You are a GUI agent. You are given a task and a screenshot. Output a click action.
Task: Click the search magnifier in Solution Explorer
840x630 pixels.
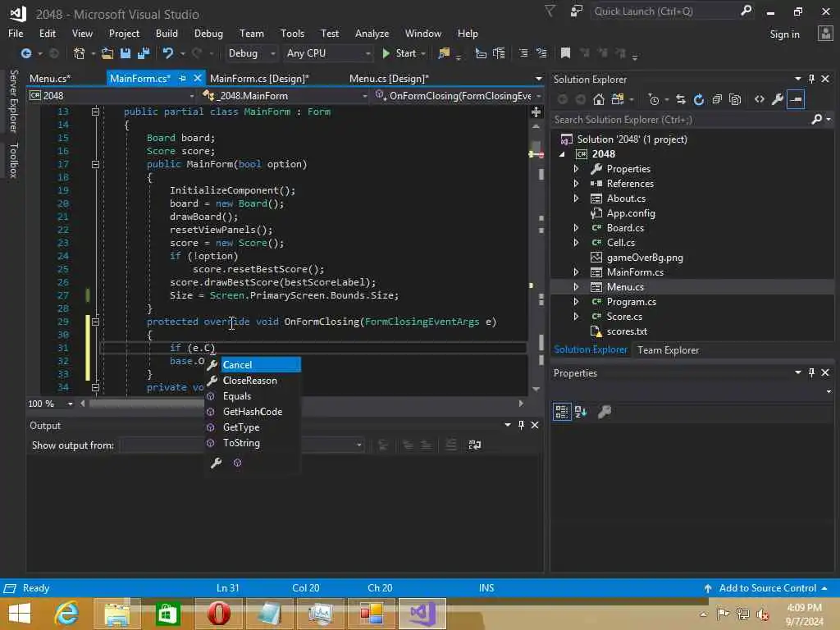(x=816, y=120)
